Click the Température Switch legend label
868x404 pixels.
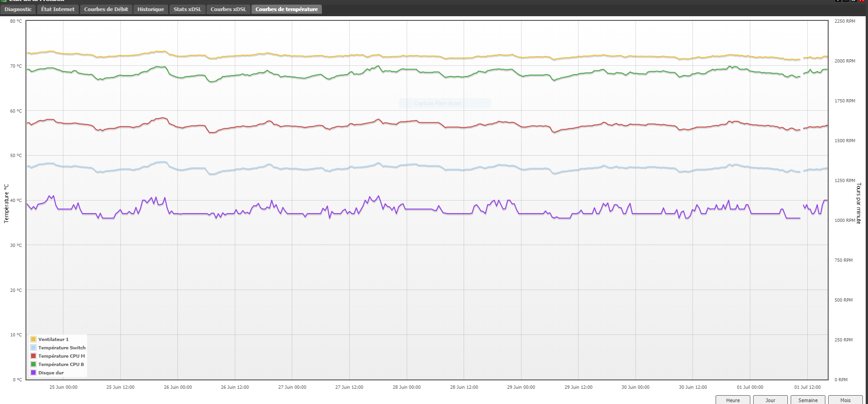62,347
